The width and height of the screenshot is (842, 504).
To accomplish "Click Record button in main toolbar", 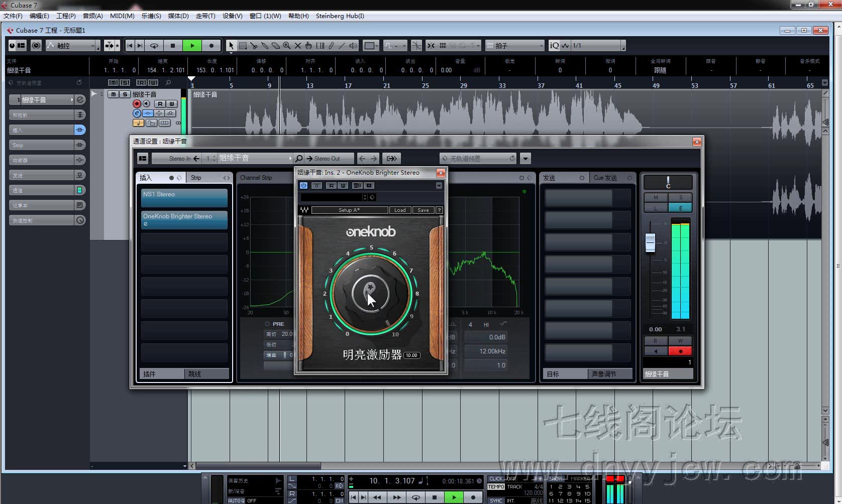I will pos(211,46).
